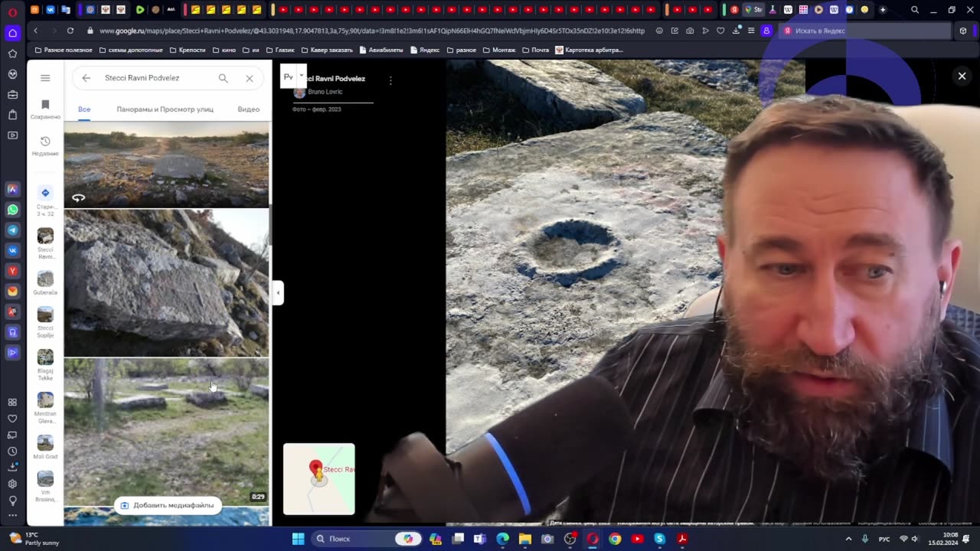
Task: Open the Сохранено saved places
Action: 45,109
